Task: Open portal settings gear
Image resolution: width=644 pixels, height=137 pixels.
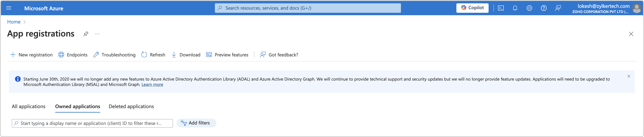Action: [x=529, y=8]
